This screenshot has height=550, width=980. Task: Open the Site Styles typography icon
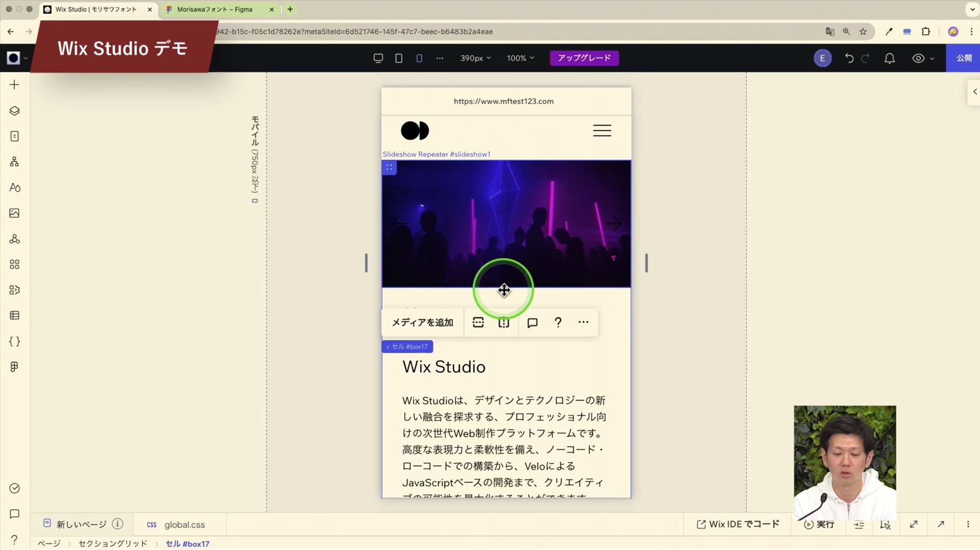(14, 187)
